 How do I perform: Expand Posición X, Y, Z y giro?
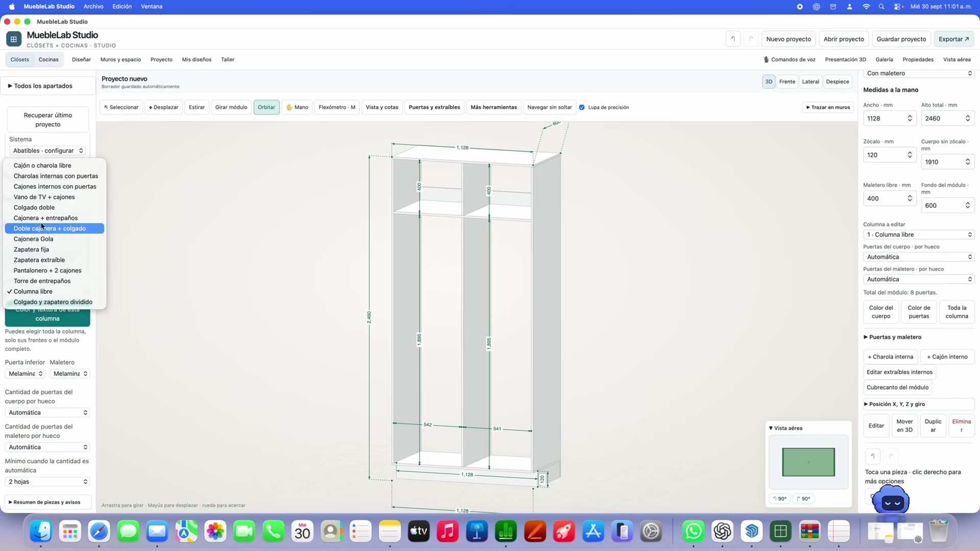pyautogui.click(x=919, y=404)
